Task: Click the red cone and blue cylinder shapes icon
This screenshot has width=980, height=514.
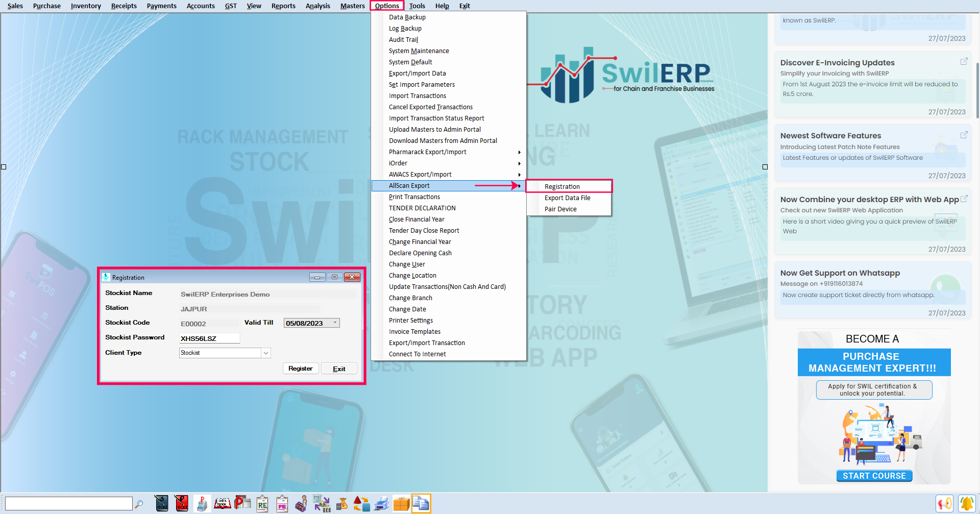Action: [x=361, y=503]
